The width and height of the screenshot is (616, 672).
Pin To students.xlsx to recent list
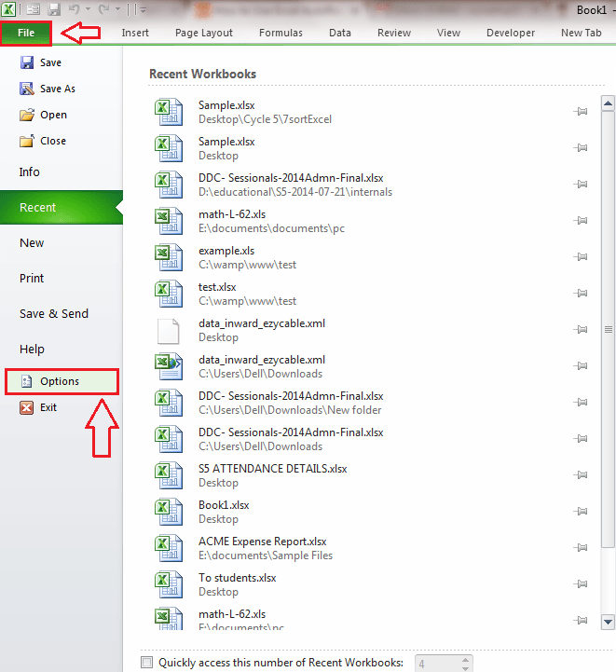pos(581,584)
